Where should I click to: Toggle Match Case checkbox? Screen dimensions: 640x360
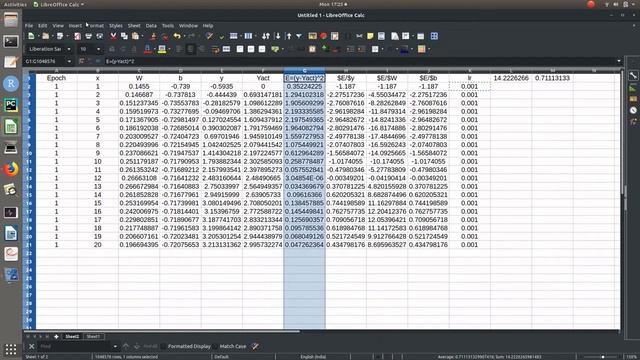[216, 347]
